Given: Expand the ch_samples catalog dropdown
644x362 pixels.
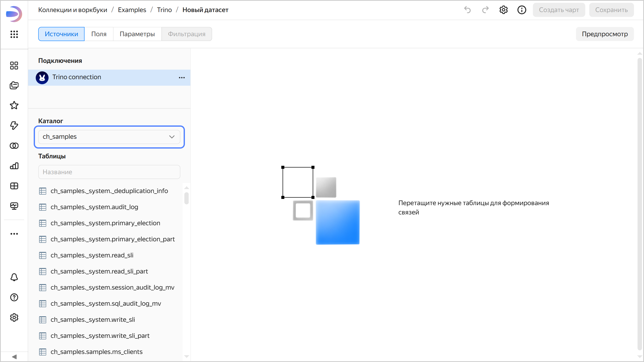Looking at the screenshot, I should 109,137.
